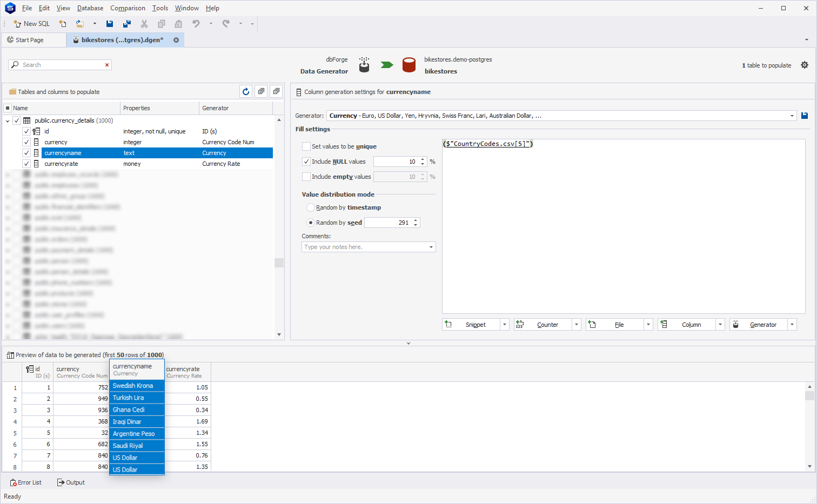This screenshot has height=504, width=817.
Task: Clear the search with the red X
Action: click(107, 65)
